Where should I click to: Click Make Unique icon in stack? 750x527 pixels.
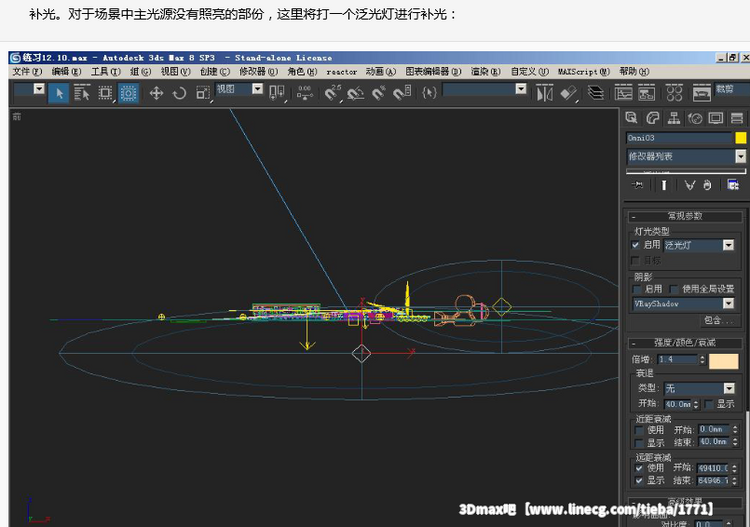[689, 185]
